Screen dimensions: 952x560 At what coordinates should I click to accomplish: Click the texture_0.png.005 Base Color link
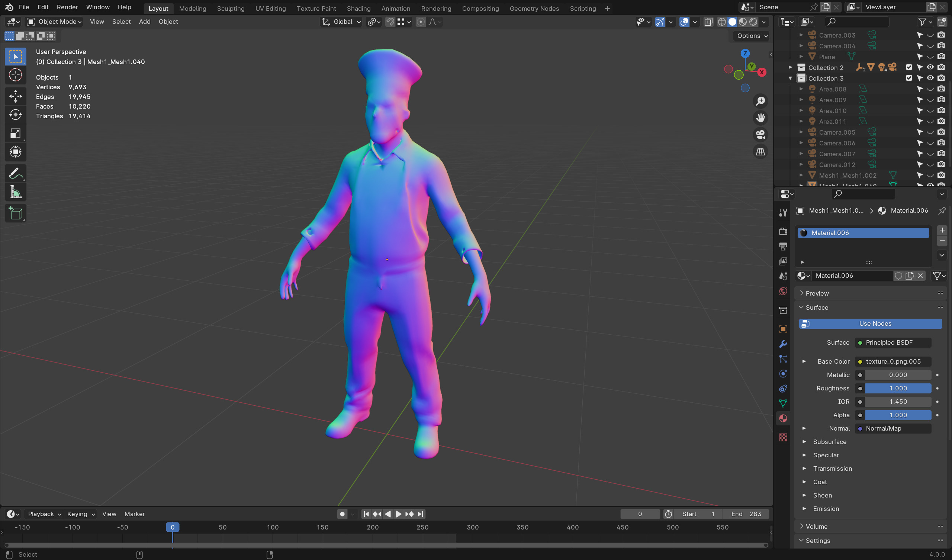[x=893, y=361]
